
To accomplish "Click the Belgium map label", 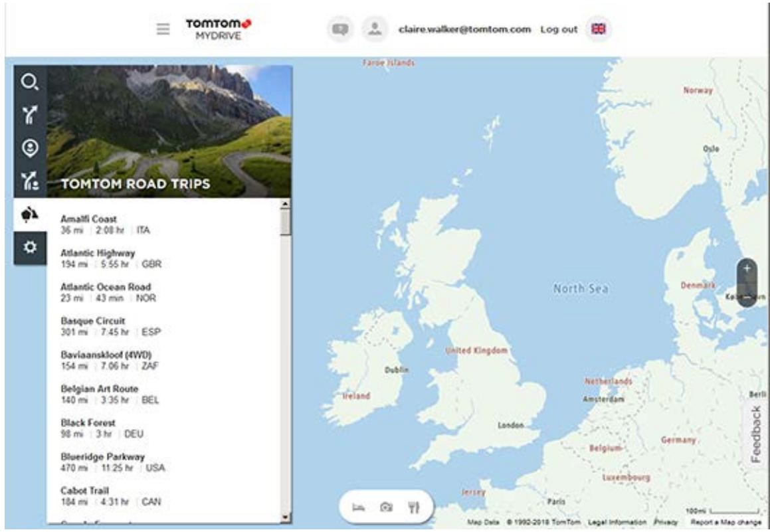I will click(605, 448).
